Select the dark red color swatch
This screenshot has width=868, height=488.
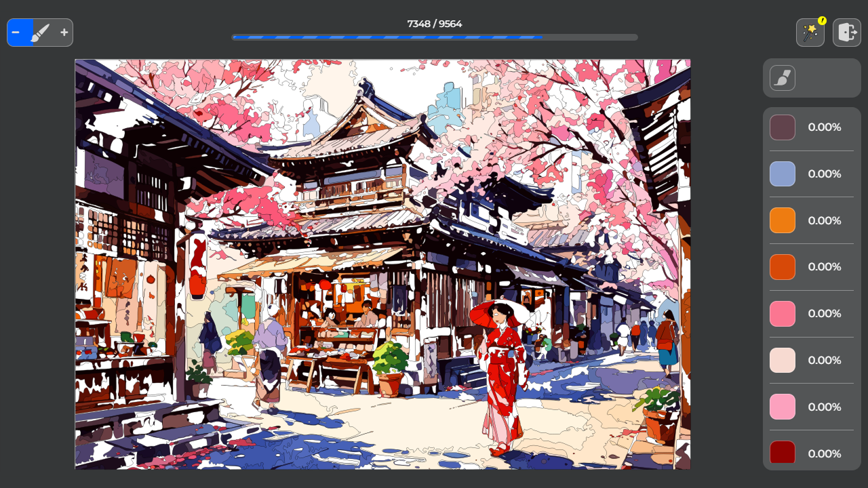click(x=782, y=453)
